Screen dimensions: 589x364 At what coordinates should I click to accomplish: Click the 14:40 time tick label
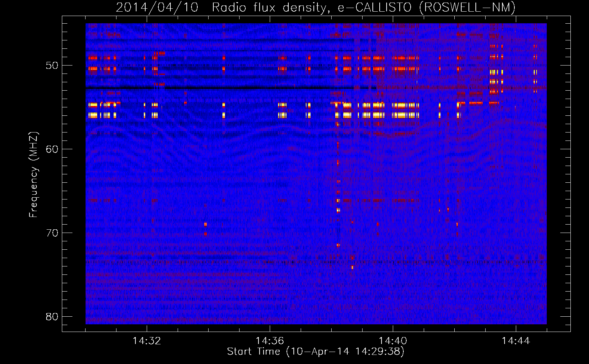tap(393, 341)
